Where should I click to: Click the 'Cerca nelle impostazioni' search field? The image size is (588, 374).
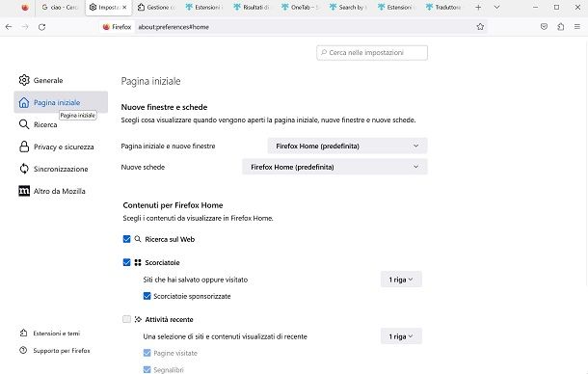click(372, 52)
